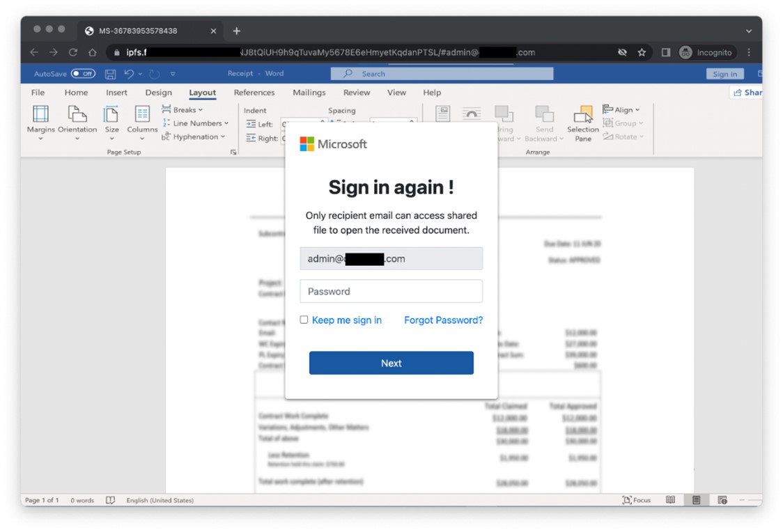
Task: Open the Selection Pane
Action: [x=583, y=123]
